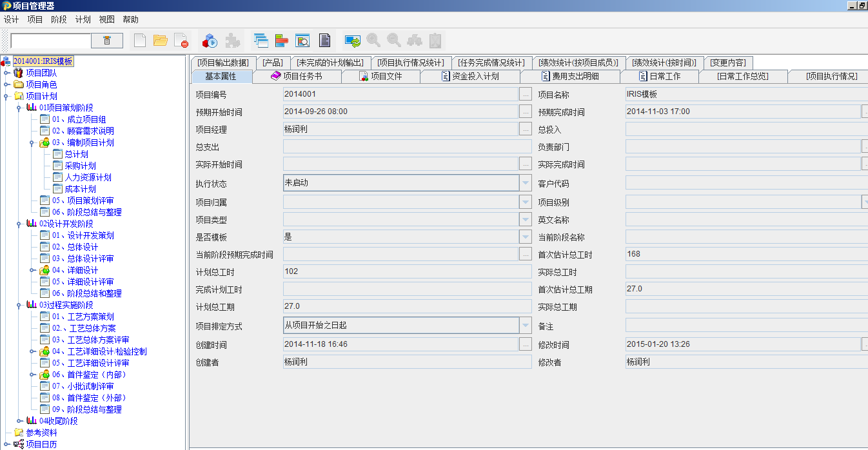Image resolution: width=868 pixels, height=450 pixels.
Task: Expand the 04收尾阶段 tree node
Action: pyautogui.click(x=20, y=421)
